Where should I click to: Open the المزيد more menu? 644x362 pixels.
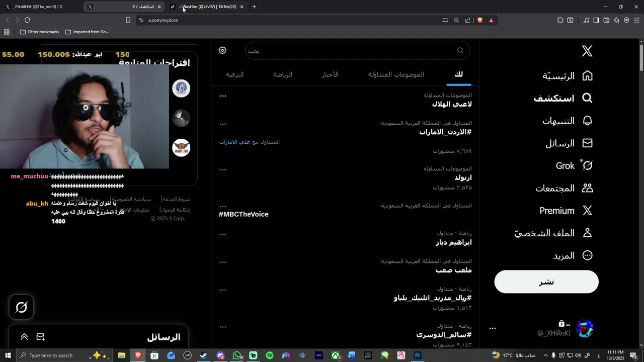coord(573,255)
